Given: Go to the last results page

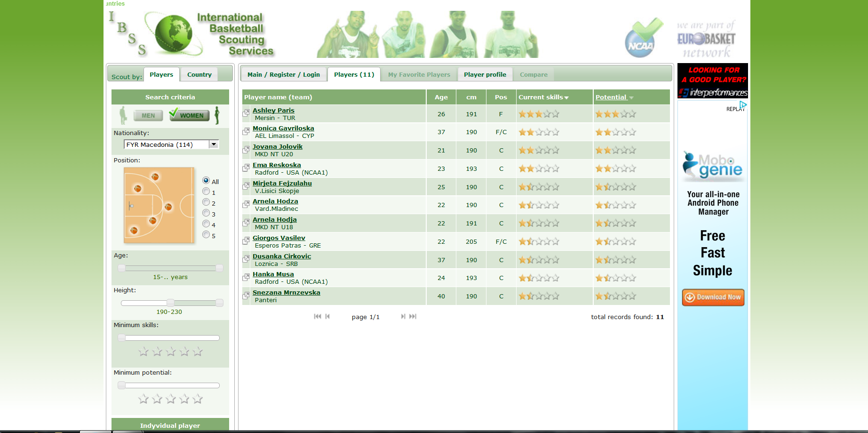Looking at the screenshot, I should pyautogui.click(x=413, y=317).
